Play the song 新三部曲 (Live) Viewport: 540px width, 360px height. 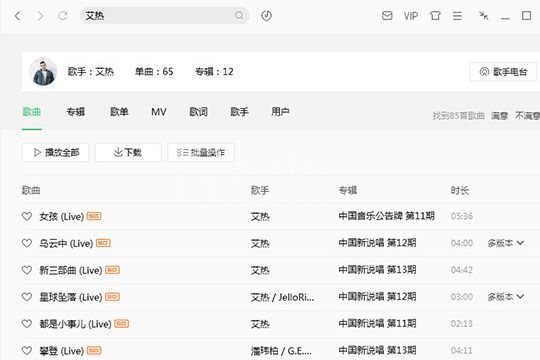coord(71,270)
